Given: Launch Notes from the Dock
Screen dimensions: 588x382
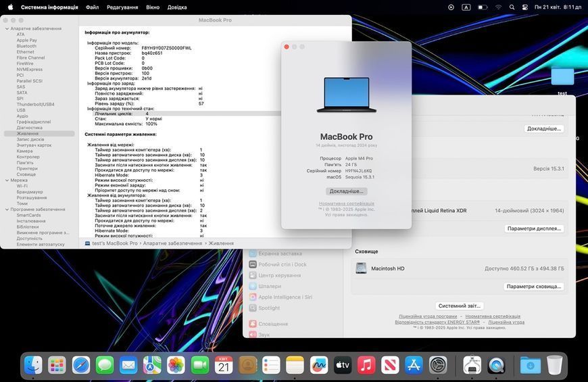Looking at the screenshot, I should pos(295,365).
